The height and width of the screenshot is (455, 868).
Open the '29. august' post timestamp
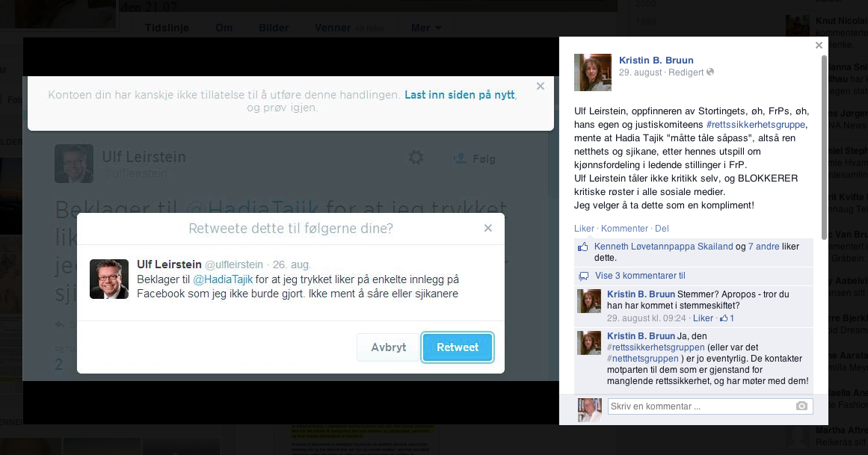(x=641, y=72)
